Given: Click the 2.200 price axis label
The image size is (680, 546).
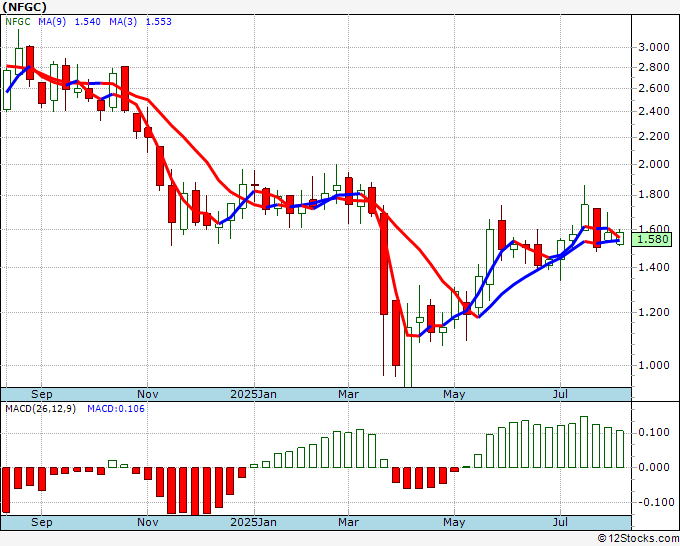Looking at the screenshot, I should tap(654, 137).
